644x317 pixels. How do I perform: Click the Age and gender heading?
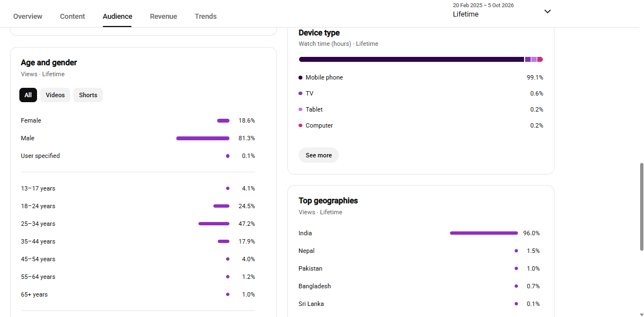pos(49,63)
